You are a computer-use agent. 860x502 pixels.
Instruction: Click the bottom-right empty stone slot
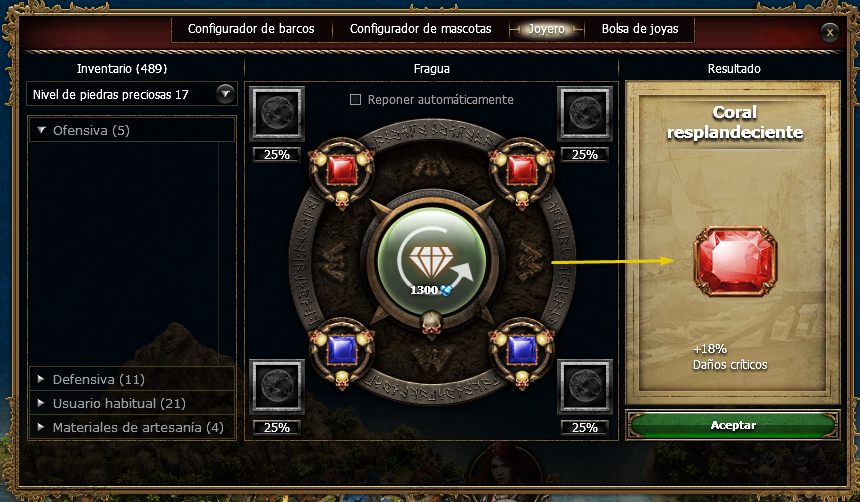(x=585, y=386)
